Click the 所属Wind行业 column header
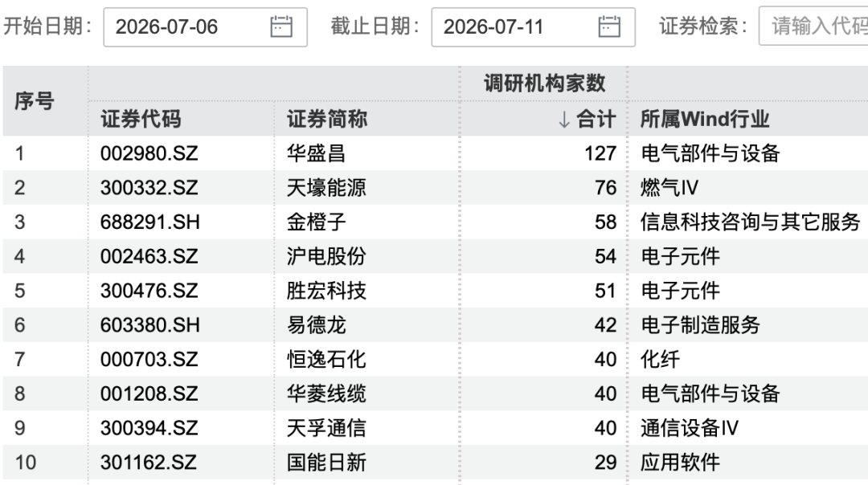The image size is (868, 485). tap(704, 119)
